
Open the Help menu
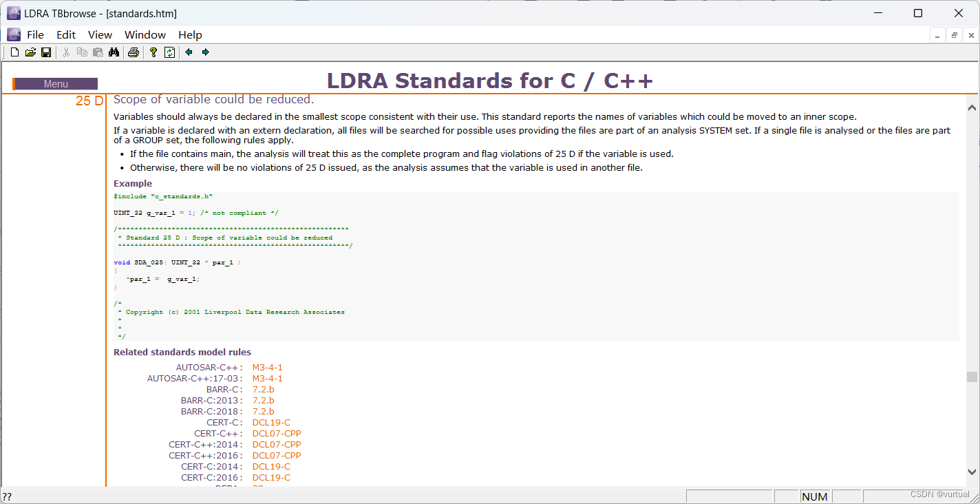[190, 35]
